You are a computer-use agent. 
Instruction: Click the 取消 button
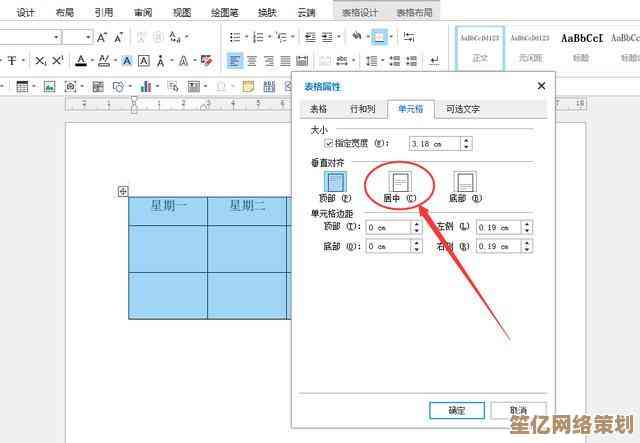click(x=518, y=410)
